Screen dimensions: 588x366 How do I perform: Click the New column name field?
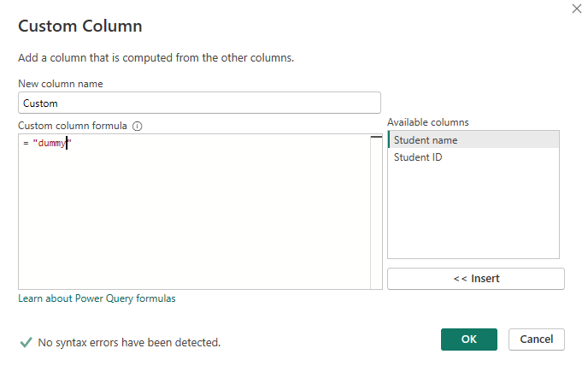pos(199,103)
